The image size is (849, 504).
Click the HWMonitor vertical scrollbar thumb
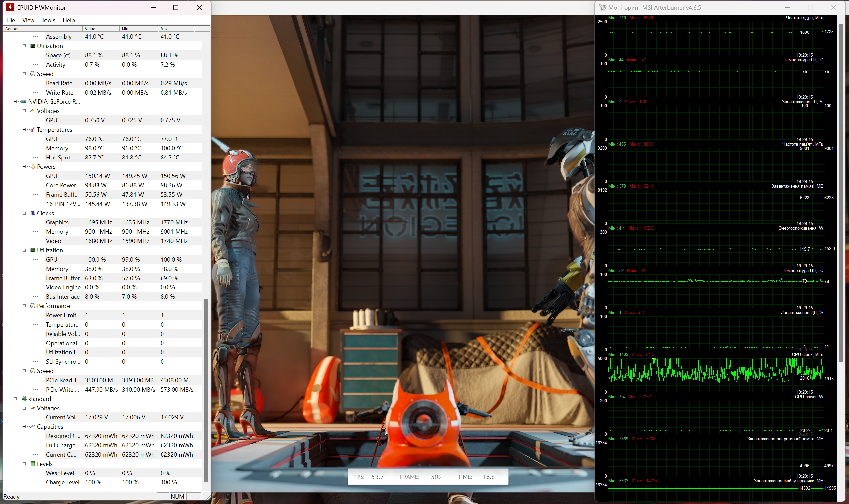206,391
